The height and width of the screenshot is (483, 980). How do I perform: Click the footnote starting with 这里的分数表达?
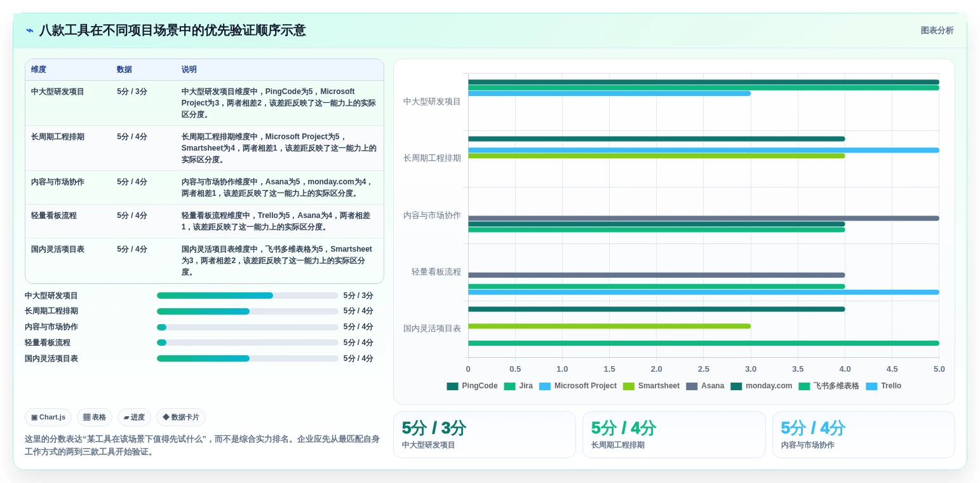point(202,446)
